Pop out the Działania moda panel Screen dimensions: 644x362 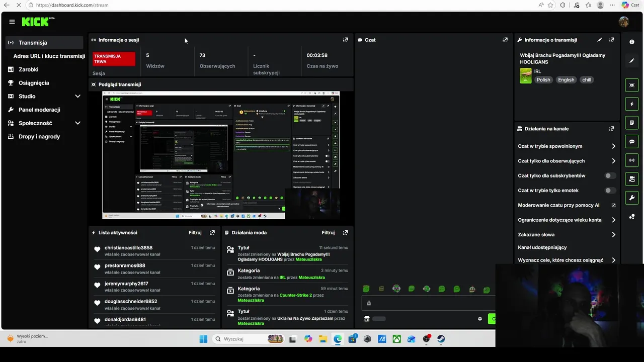pos(345,233)
